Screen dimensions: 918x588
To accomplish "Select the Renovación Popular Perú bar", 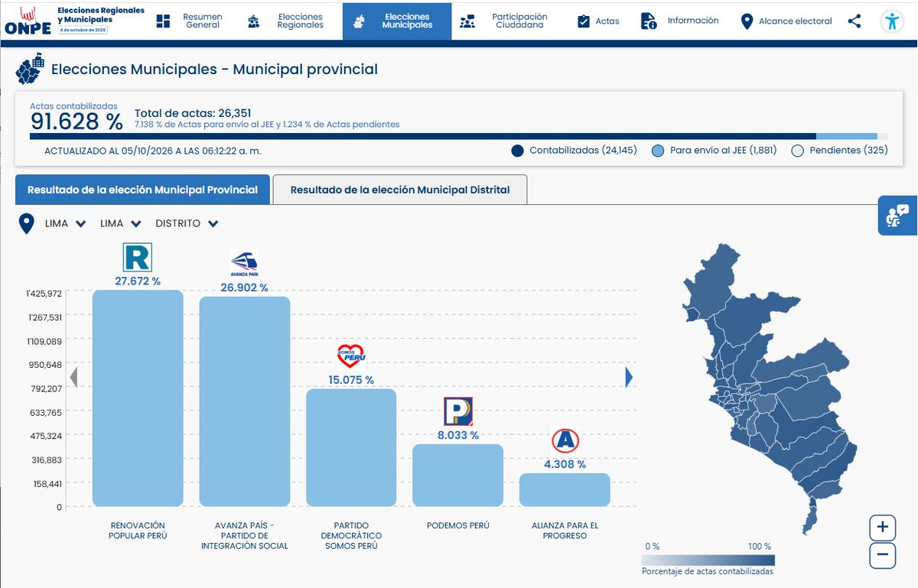I will click(x=138, y=398).
